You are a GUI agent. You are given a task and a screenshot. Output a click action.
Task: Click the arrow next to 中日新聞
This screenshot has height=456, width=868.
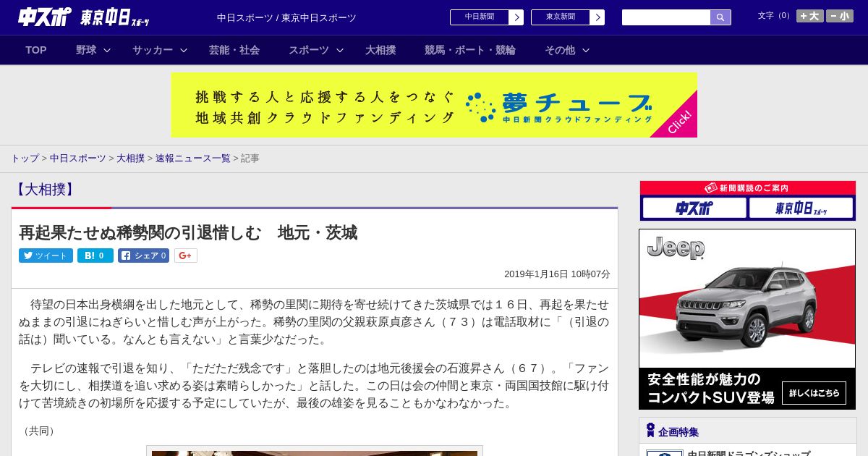click(516, 17)
